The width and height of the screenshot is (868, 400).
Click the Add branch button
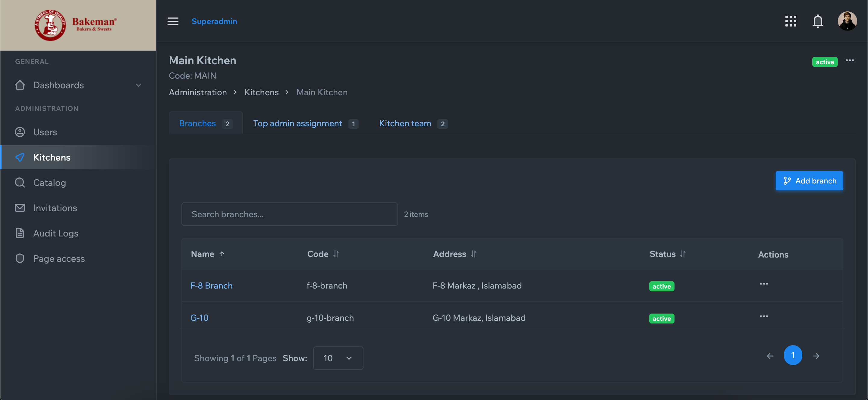809,181
